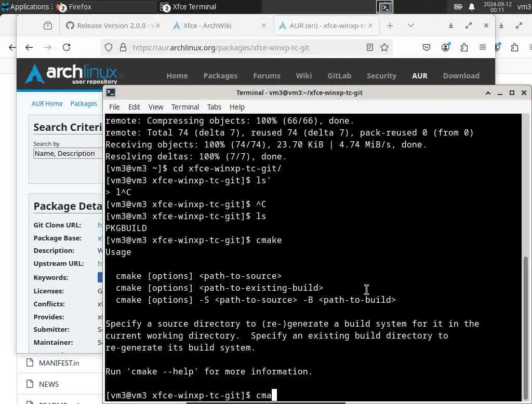Click the downloads arrow in the background Firefox window
Viewport: 532px width, 404px height.
[x=501, y=26]
